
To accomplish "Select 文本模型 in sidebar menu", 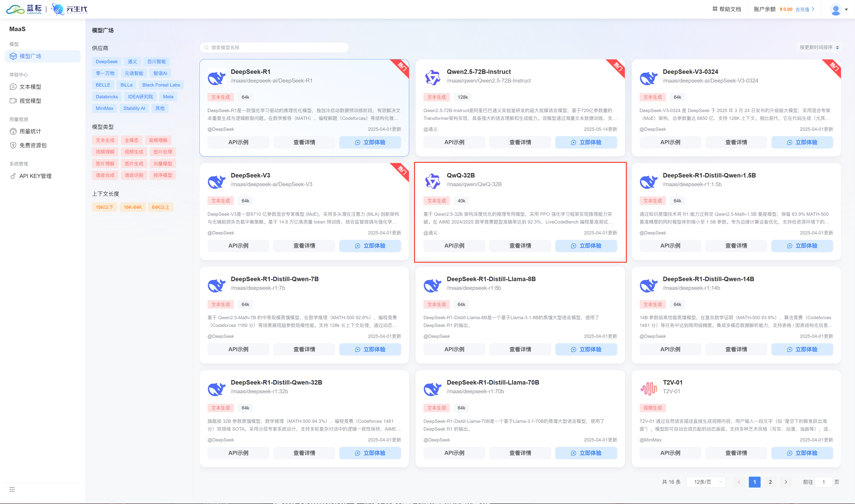I will [x=30, y=87].
